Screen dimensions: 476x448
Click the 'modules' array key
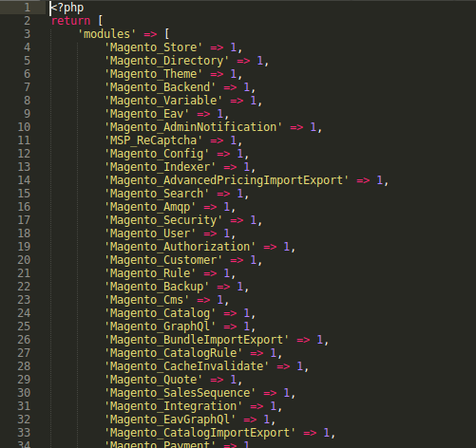click(x=107, y=34)
